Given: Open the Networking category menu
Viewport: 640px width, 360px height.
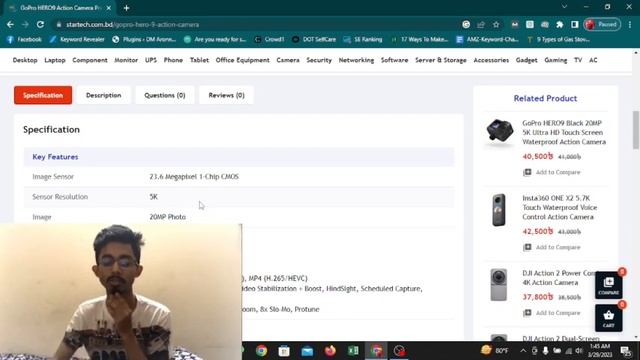Looking at the screenshot, I should click(x=356, y=60).
